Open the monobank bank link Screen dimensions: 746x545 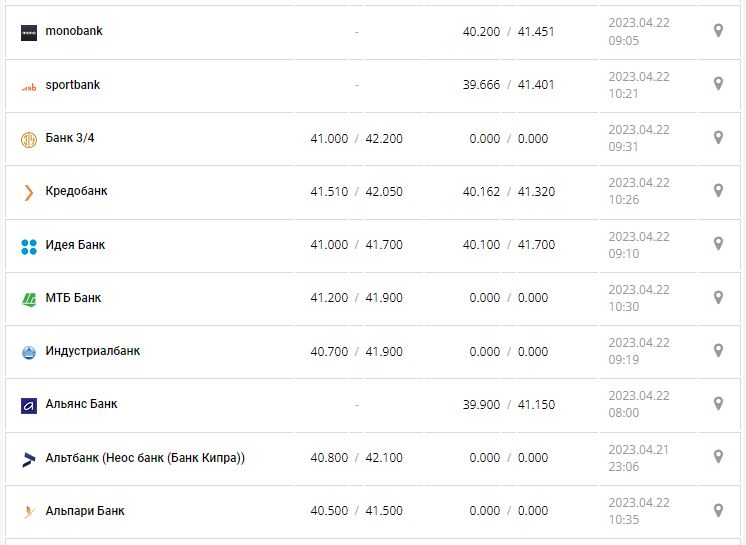74,31
